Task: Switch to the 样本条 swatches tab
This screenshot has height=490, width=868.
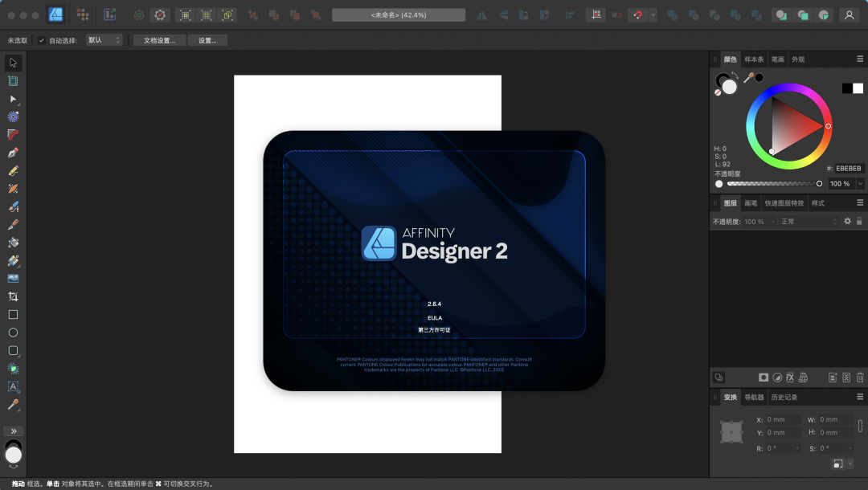Action: [754, 59]
